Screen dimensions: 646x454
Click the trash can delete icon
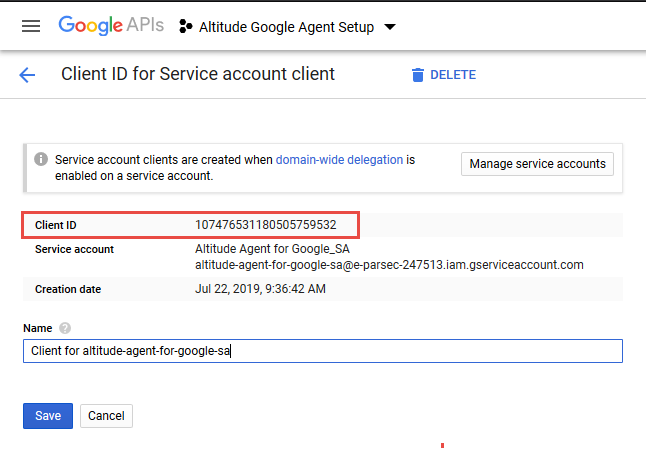point(417,75)
